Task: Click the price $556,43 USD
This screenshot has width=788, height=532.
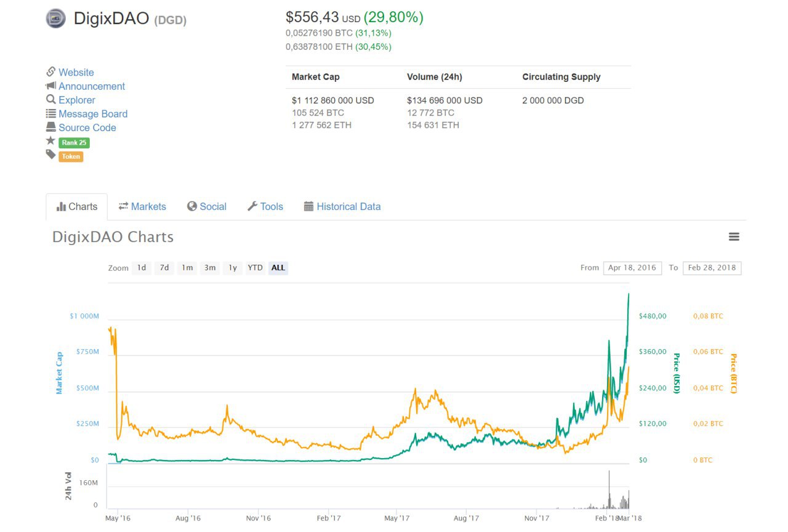Action: coord(323,17)
